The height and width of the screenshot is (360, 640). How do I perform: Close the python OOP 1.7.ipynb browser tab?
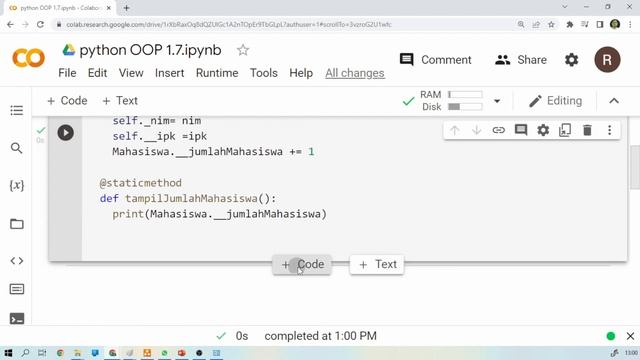pos(109,8)
